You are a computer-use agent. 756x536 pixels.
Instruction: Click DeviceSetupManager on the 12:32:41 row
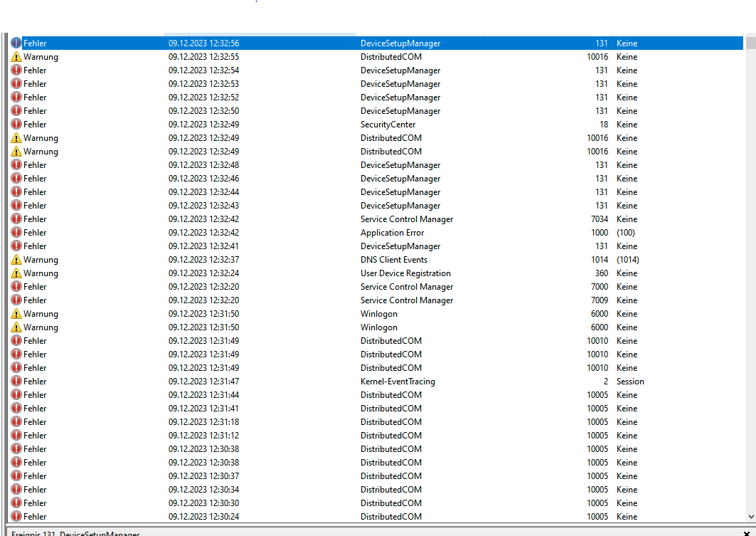click(x=400, y=246)
